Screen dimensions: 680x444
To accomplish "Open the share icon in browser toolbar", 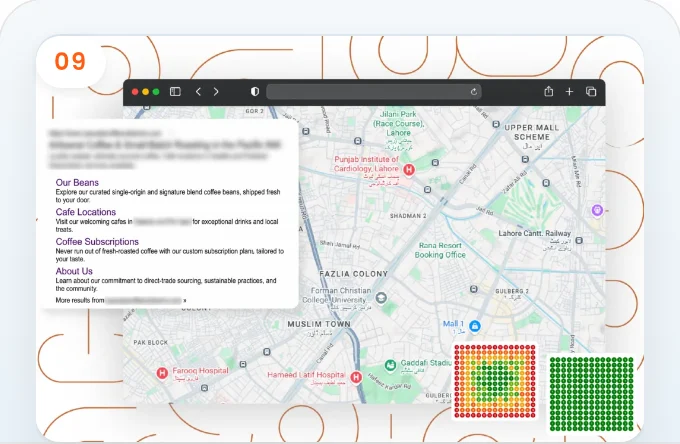I will (x=549, y=91).
